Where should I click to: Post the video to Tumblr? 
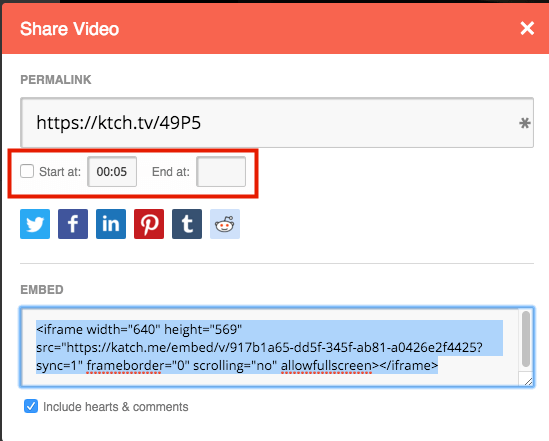point(187,224)
